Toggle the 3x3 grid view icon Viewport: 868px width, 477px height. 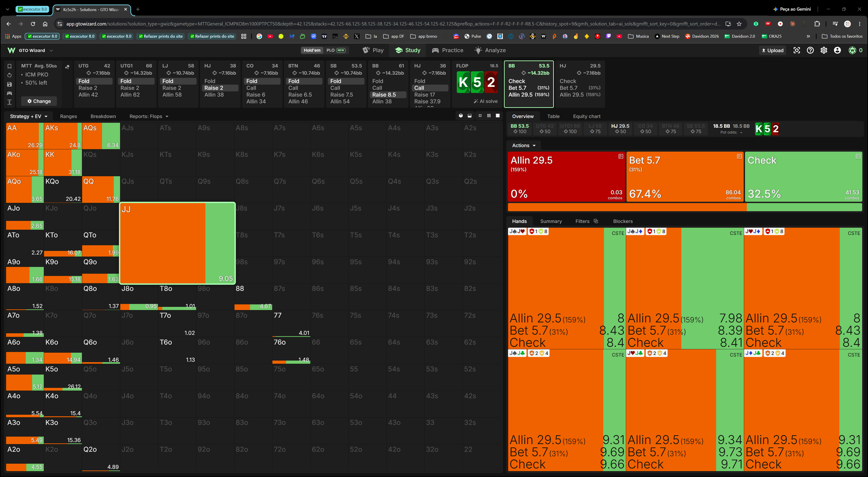tap(489, 116)
